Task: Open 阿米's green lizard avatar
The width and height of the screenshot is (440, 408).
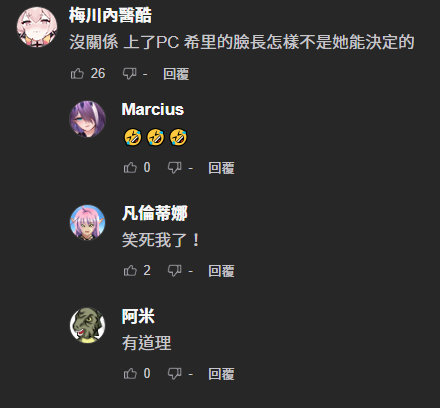Action: pyautogui.click(x=87, y=325)
